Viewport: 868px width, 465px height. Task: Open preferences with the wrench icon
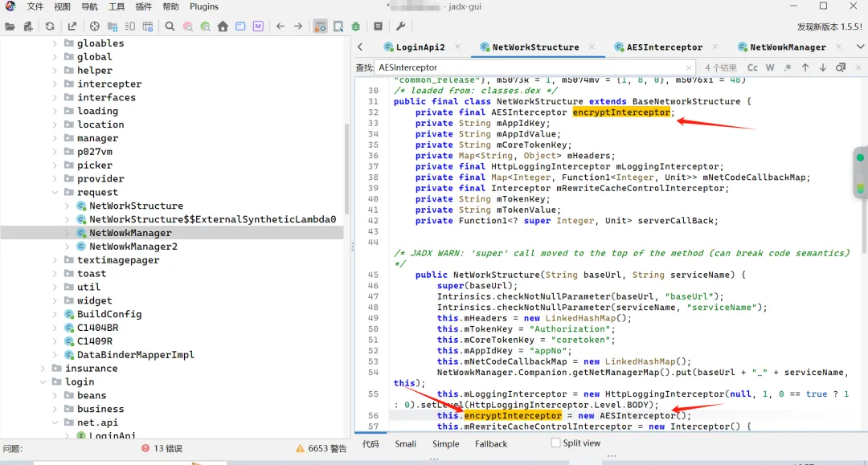click(x=401, y=27)
